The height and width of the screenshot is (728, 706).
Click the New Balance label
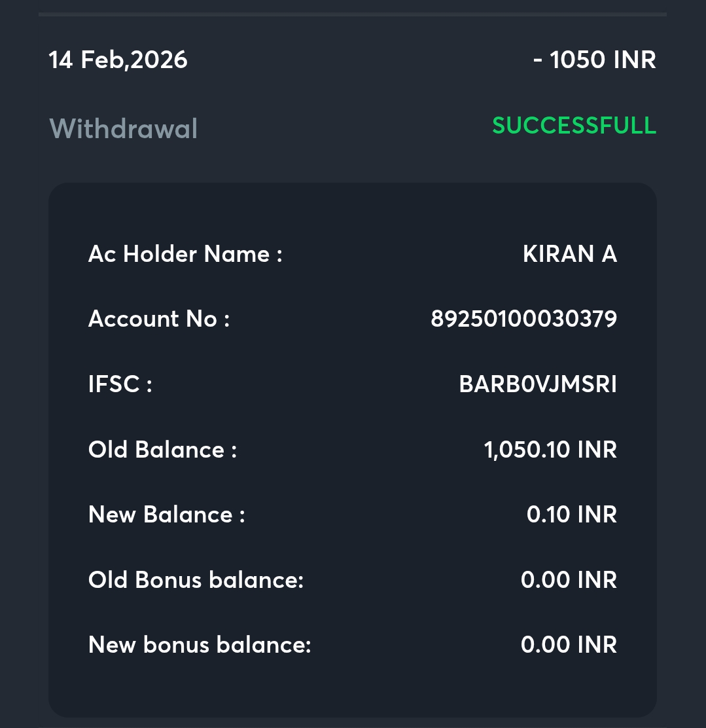click(166, 515)
